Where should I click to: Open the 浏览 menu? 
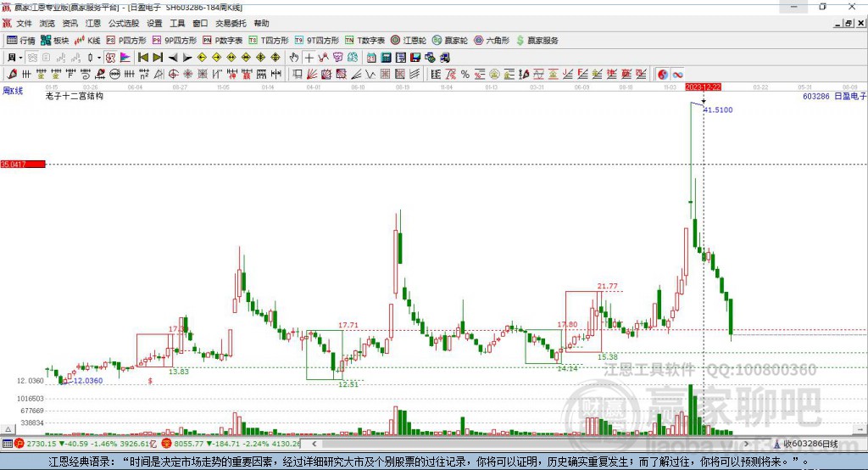(47, 23)
